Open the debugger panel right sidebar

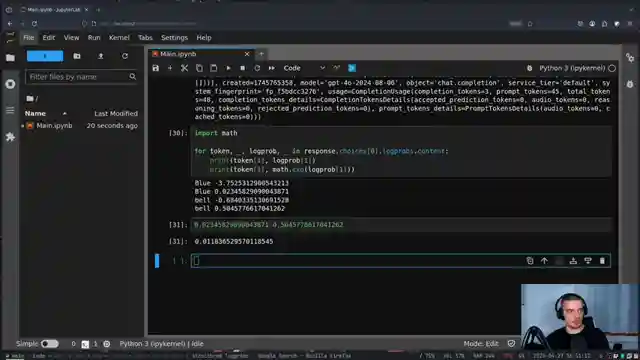[630, 84]
